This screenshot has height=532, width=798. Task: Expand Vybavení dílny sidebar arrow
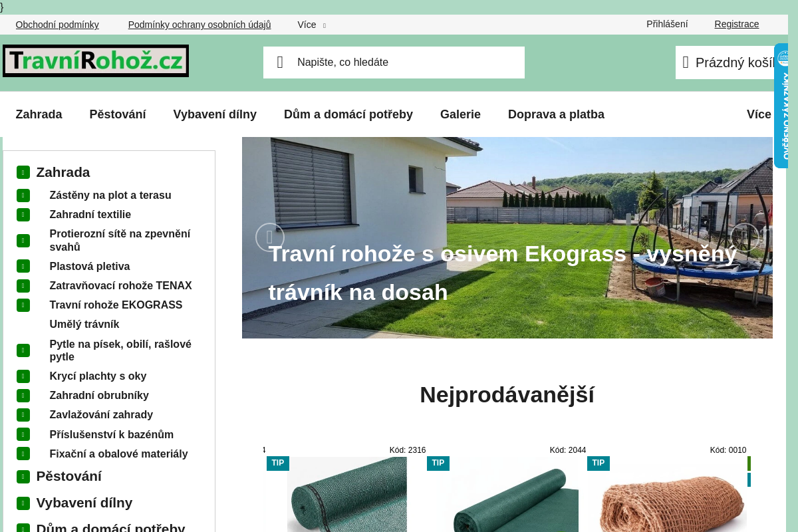click(23, 503)
